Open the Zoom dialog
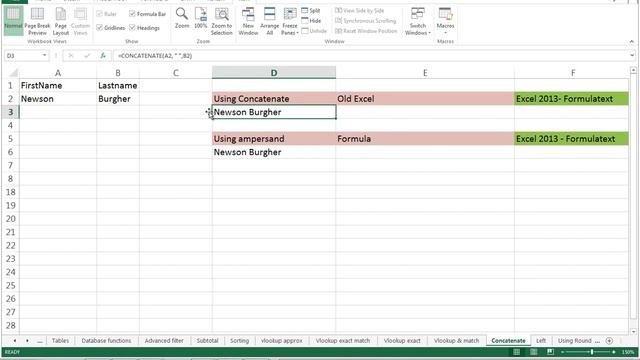Screen dimensions: 640x360 (182, 19)
